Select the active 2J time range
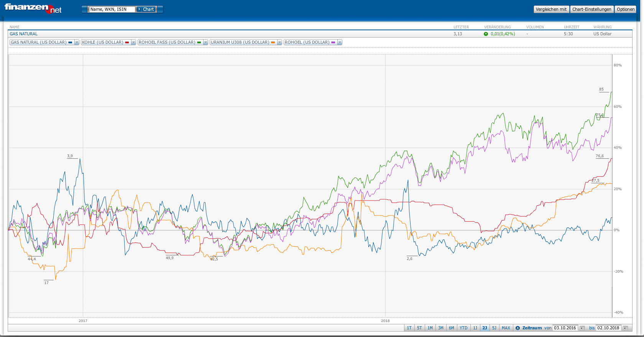 (485, 328)
